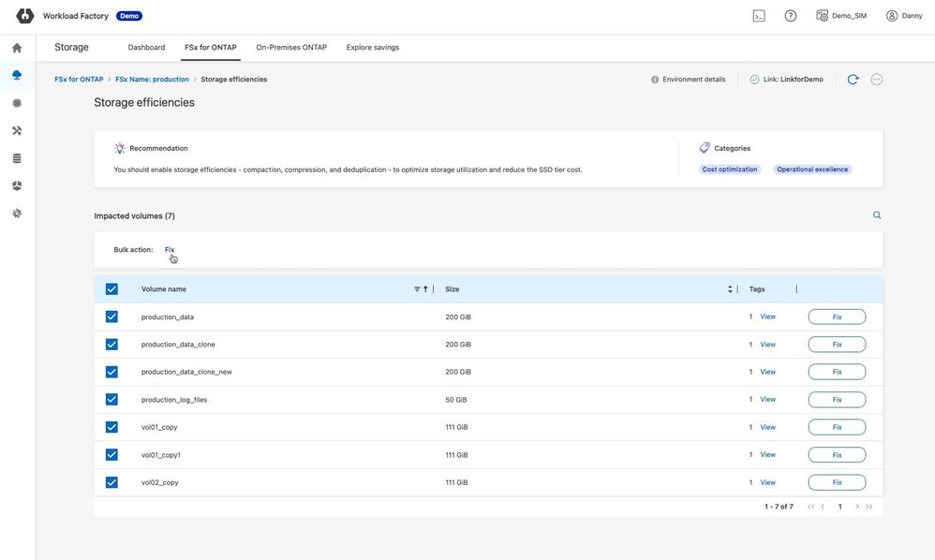
Task: View tags for vol01_copy volume
Action: pyautogui.click(x=767, y=427)
